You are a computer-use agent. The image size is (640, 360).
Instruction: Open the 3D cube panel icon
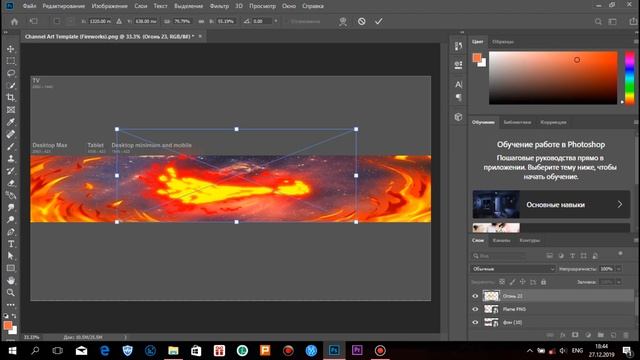point(458,117)
